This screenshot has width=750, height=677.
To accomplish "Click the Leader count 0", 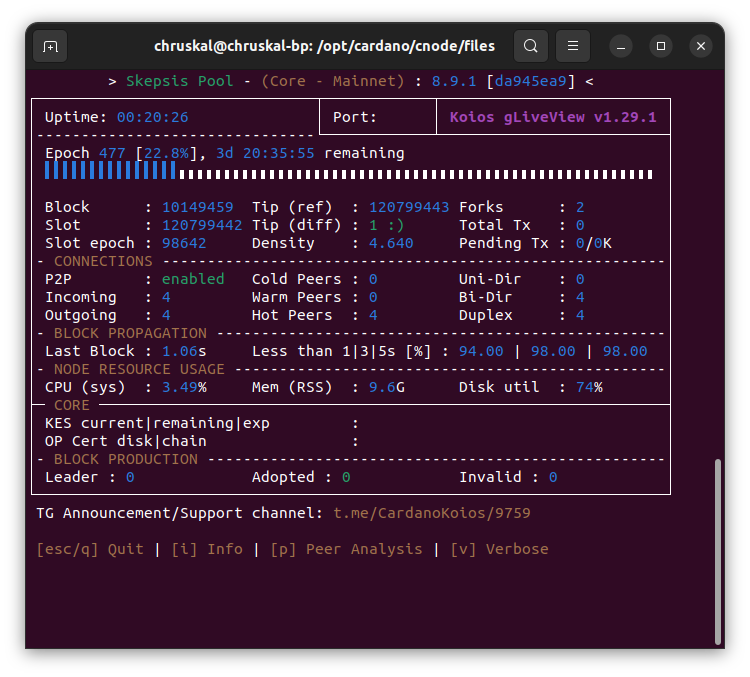I will click(x=130, y=477).
